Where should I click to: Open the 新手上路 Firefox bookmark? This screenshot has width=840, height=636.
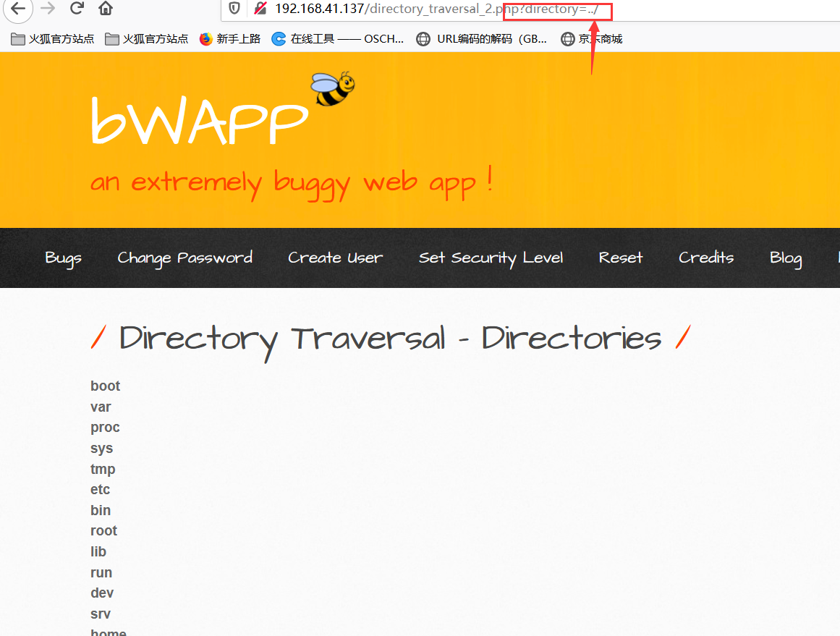230,39
